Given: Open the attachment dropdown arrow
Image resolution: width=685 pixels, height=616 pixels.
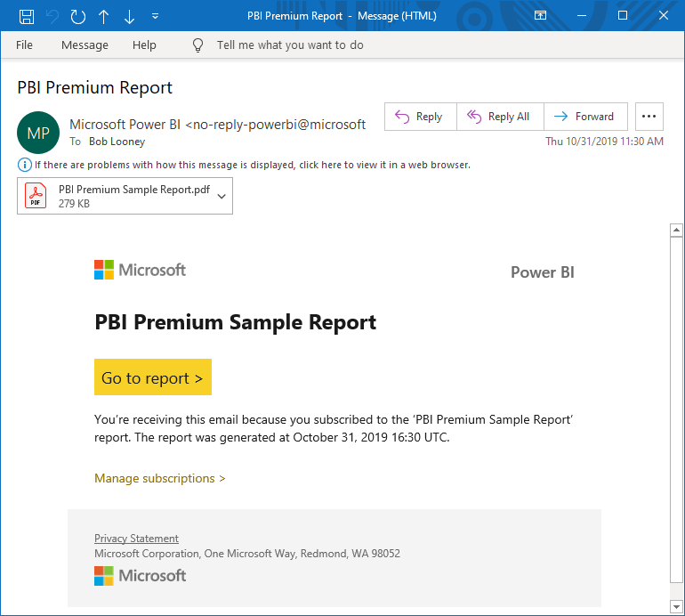Looking at the screenshot, I should pos(222,196).
